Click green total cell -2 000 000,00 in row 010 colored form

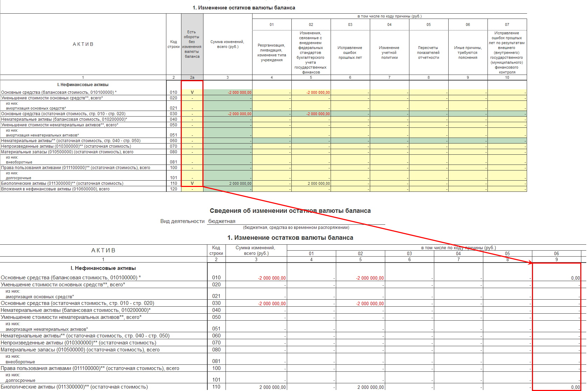(228, 92)
